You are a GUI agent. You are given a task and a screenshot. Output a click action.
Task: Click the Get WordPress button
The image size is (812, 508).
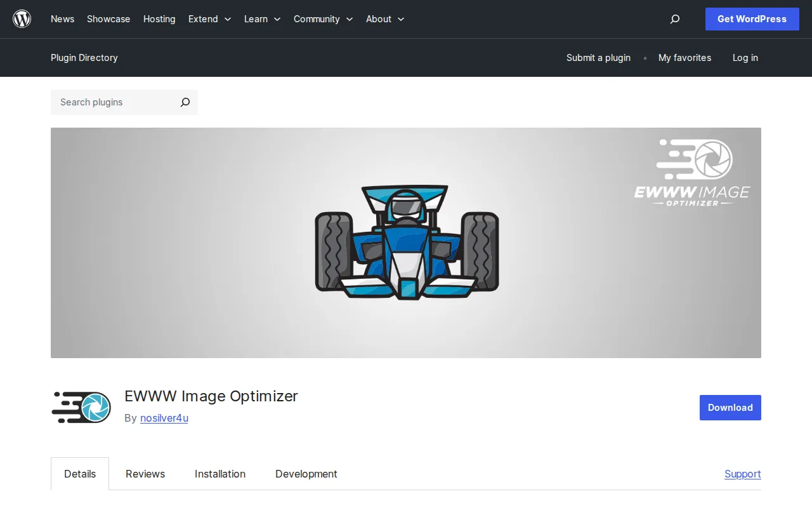752,19
